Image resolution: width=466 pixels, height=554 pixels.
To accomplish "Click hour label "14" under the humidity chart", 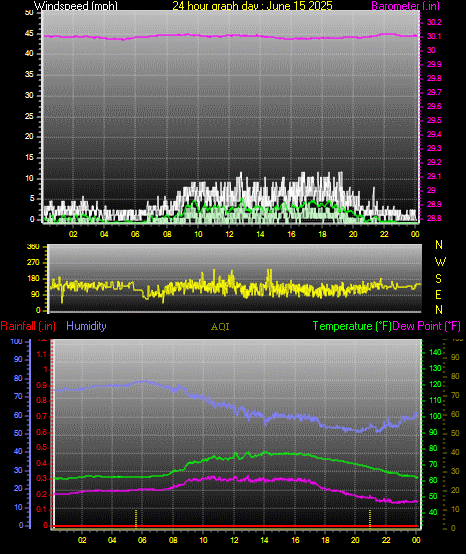I will (x=265, y=540).
